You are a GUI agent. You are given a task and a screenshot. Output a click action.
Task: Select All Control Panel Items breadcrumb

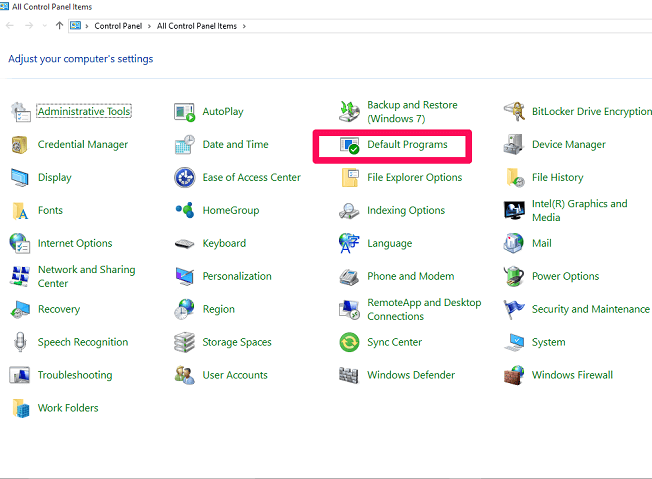(x=197, y=26)
